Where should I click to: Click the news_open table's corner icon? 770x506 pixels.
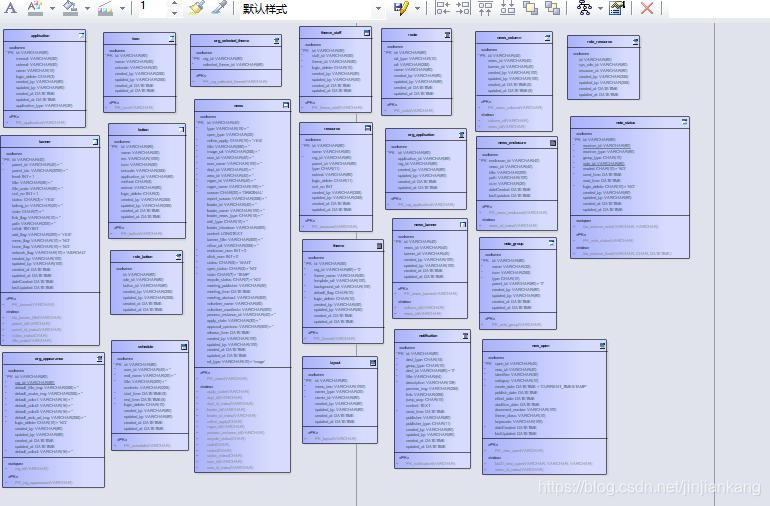(x=602, y=346)
